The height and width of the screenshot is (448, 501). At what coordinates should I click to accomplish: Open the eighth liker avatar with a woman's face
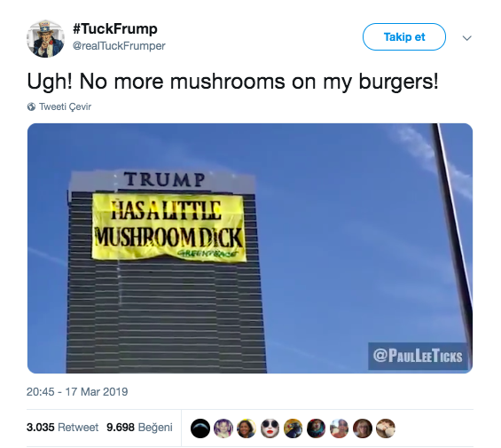point(363,428)
